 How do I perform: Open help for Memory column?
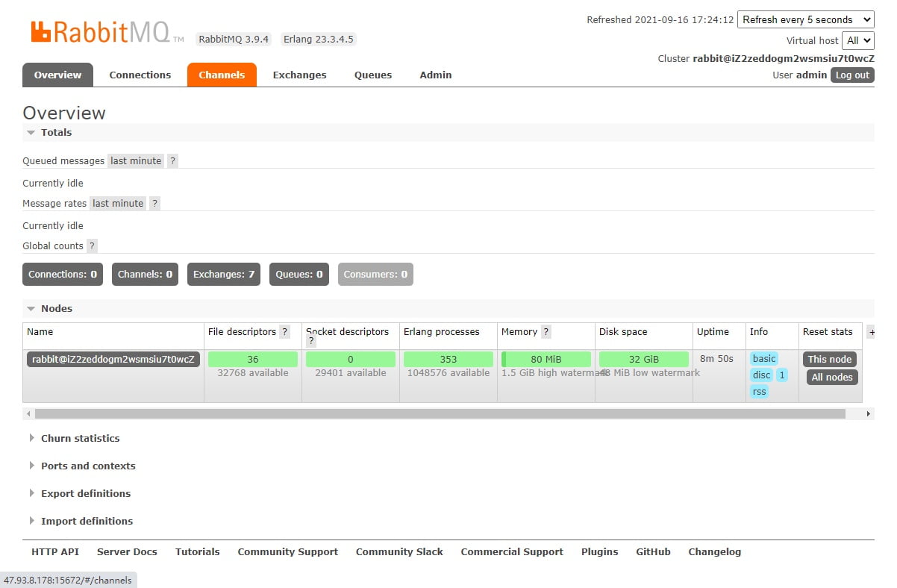[546, 332]
